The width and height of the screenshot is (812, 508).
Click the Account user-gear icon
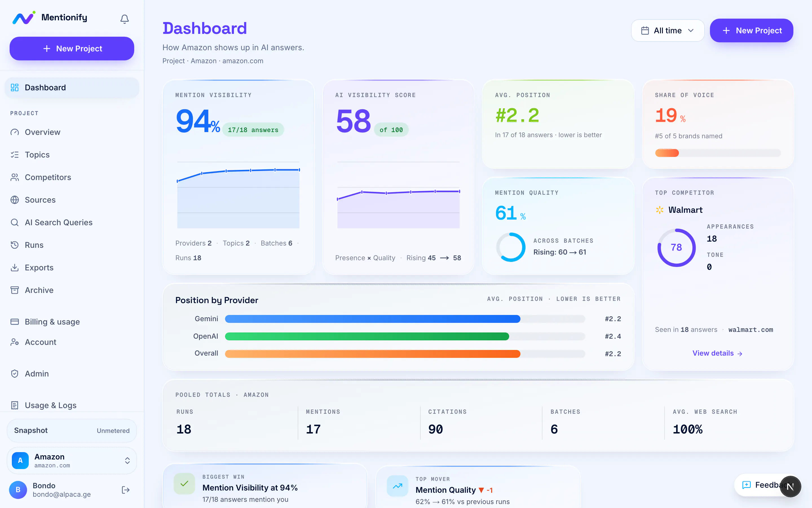click(15, 342)
